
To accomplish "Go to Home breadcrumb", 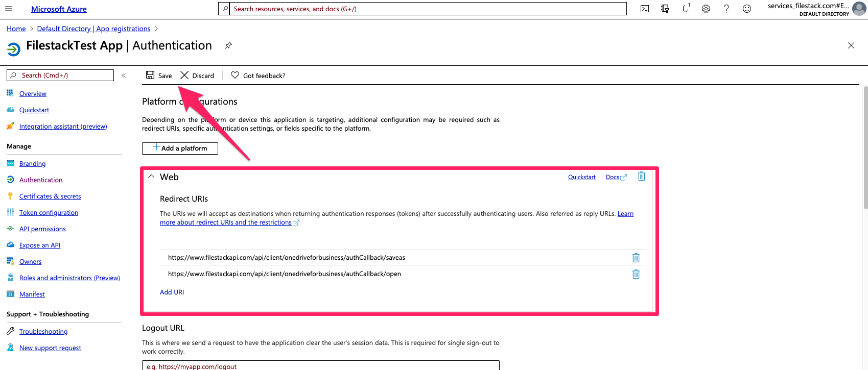I will [16, 29].
